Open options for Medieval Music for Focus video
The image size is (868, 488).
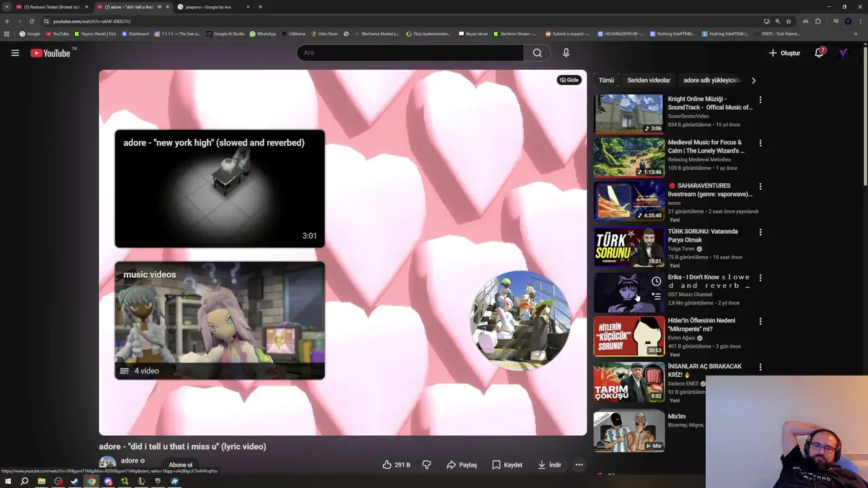pyautogui.click(x=760, y=143)
